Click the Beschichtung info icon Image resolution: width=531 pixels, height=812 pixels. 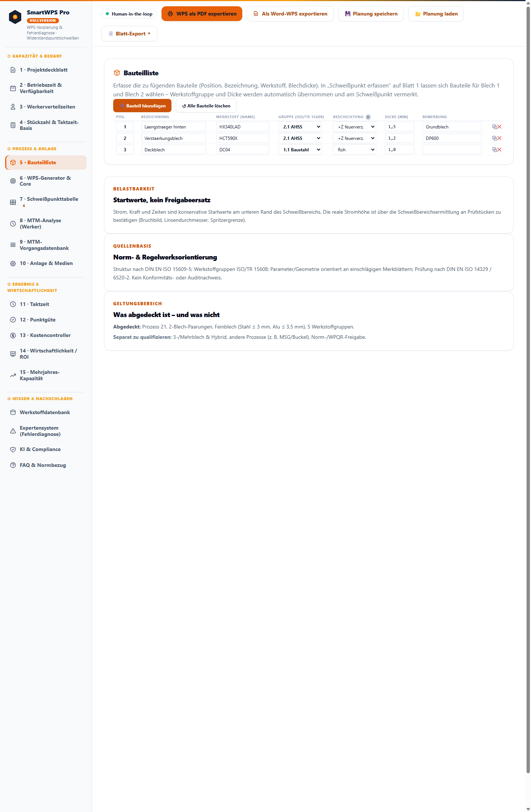coord(368,117)
